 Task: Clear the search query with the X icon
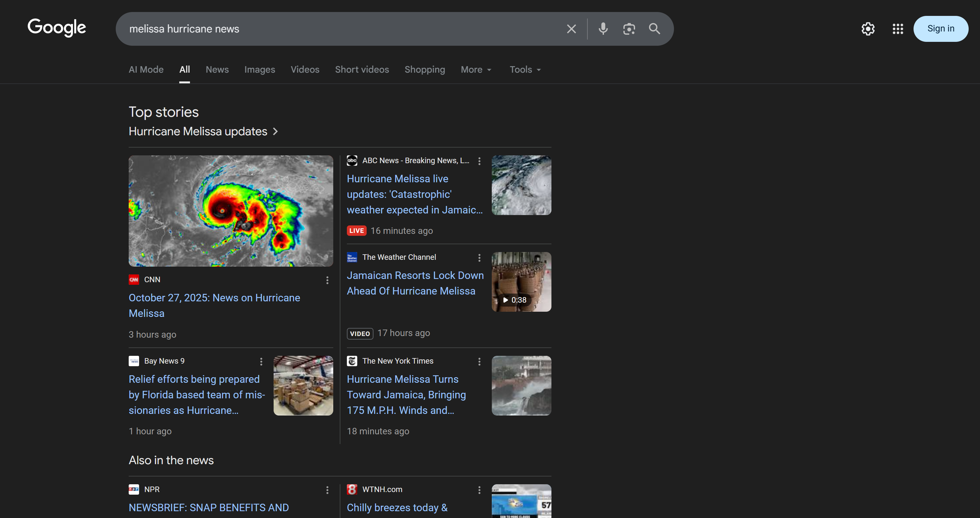(x=571, y=29)
